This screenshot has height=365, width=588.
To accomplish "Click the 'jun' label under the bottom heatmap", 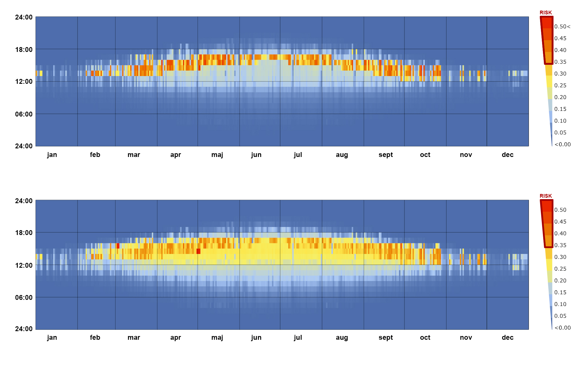I will [x=256, y=337].
